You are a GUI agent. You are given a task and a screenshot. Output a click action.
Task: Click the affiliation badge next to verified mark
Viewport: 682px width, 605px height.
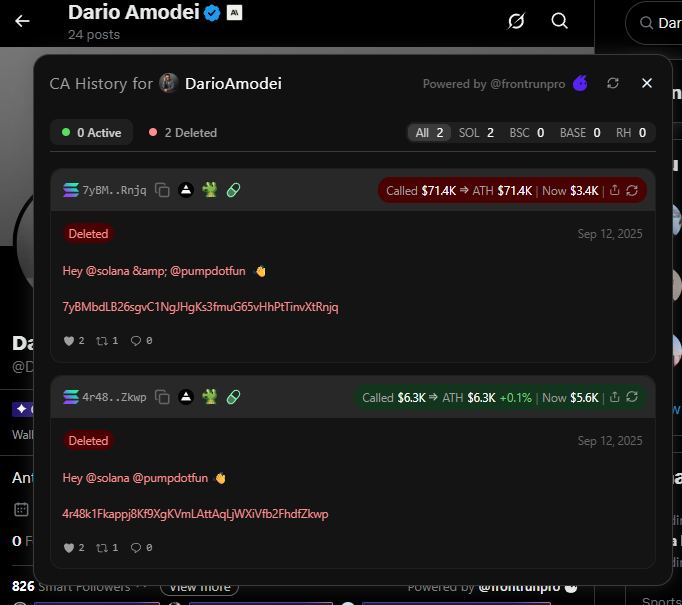234,13
